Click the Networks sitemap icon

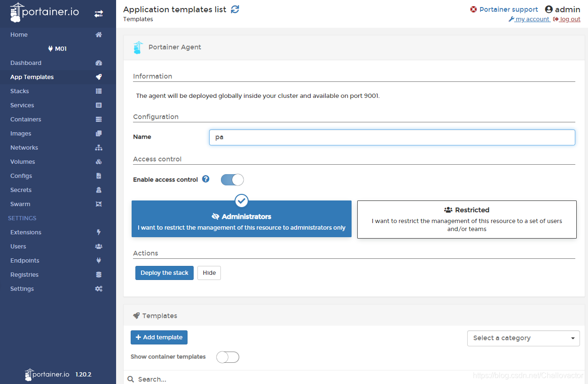99,147
